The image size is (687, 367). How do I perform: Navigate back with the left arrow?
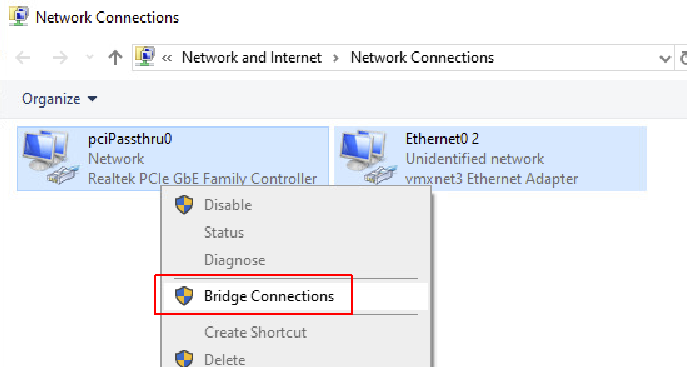[x=22, y=57]
